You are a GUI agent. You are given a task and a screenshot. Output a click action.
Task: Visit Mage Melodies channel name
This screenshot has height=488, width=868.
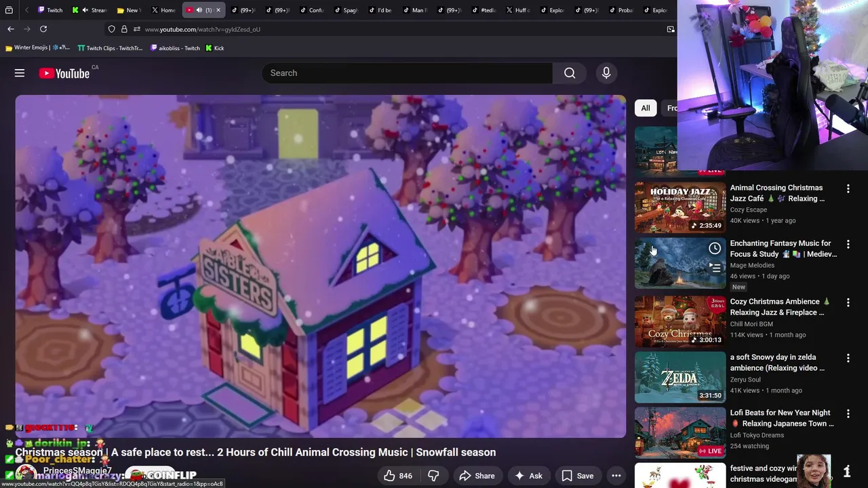coord(752,266)
